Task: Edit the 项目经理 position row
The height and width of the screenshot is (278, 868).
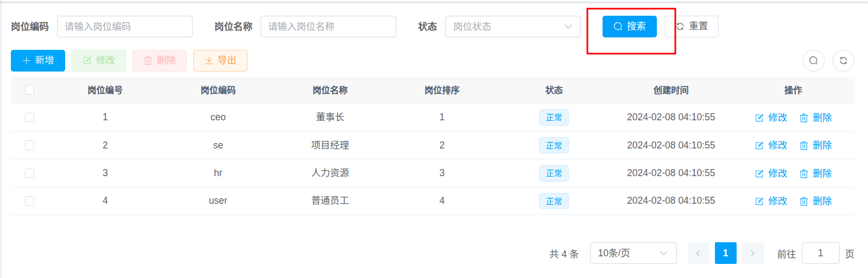Action: 771,145
